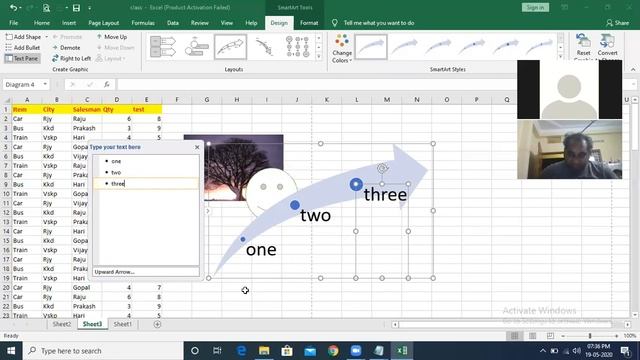Click the zoom slider handle
Image resolution: width=640 pixels, height=360 pixels.
pos(590,336)
